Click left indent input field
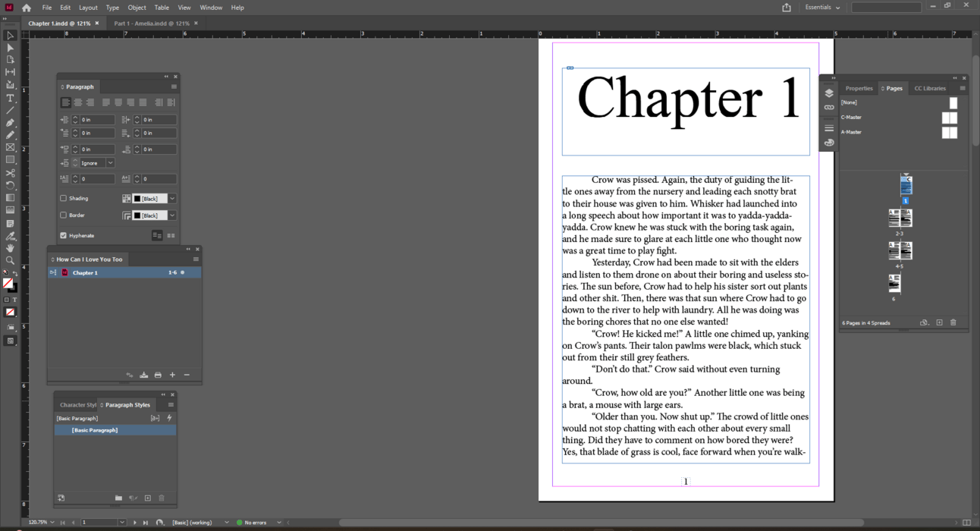Viewport: 980px width, 531px height. [x=98, y=120]
